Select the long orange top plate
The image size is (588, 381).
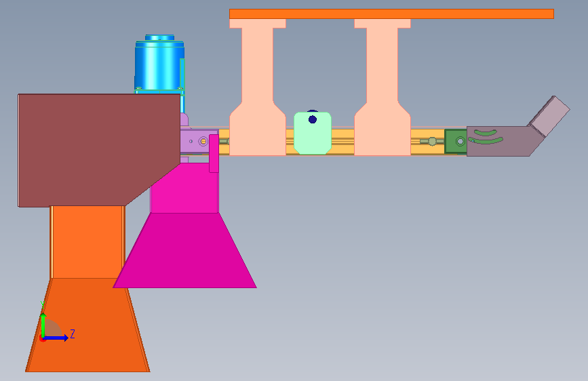(391, 14)
